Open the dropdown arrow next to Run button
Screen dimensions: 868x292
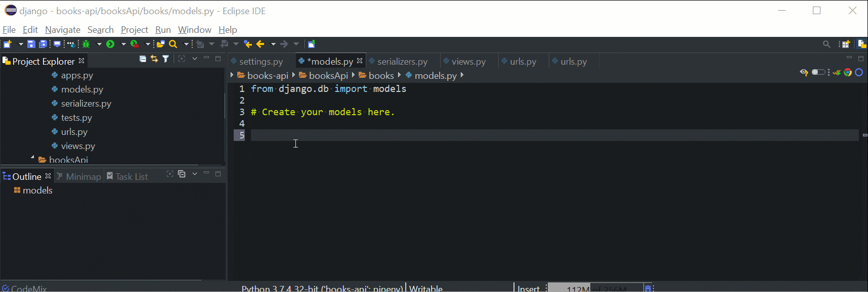[x=123, y=44]
